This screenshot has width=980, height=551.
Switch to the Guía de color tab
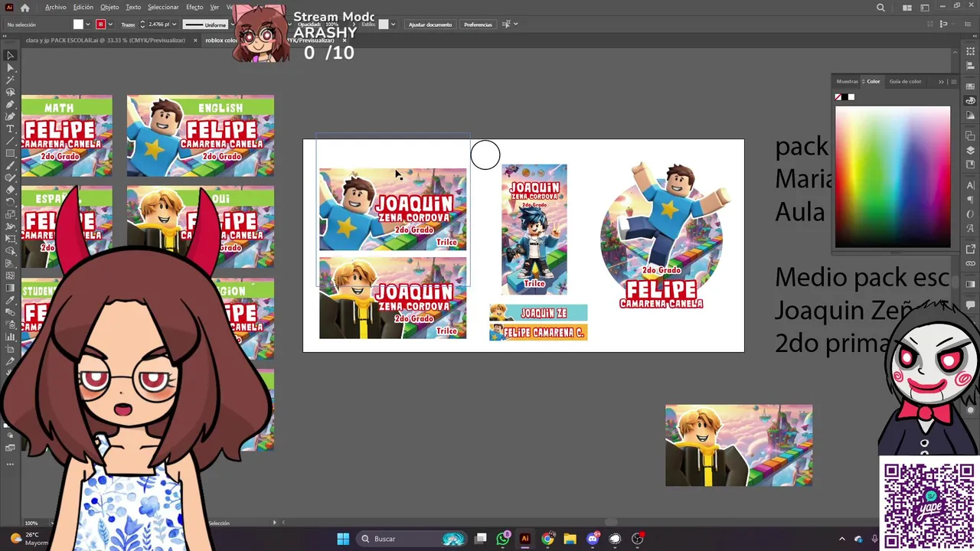click(x=905, y=81)
